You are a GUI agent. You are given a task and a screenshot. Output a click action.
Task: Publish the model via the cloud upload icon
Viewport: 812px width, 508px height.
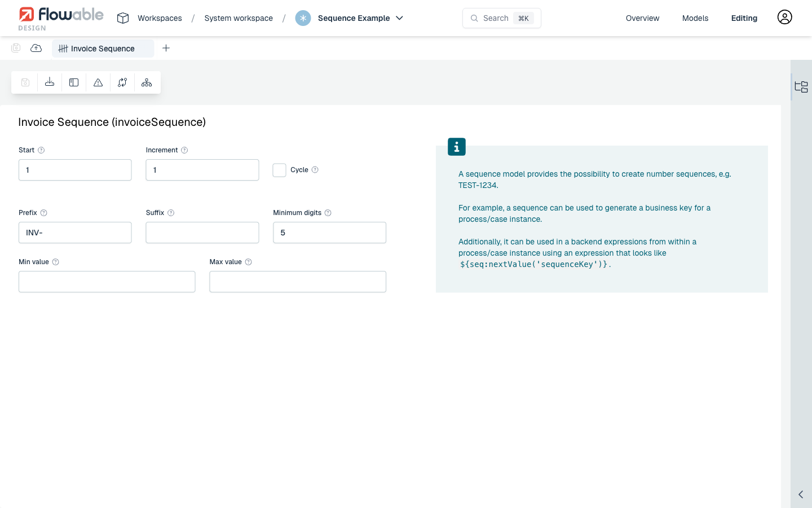(36, 48)
